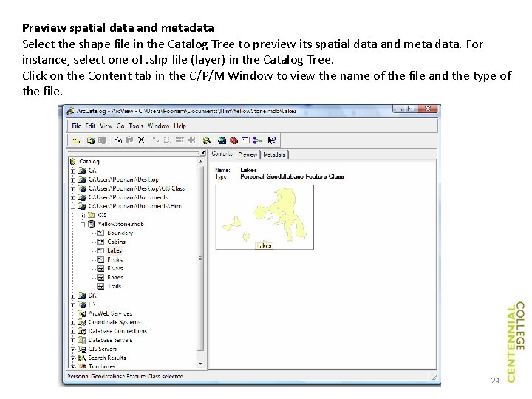Screen dimensions: 532x399
Task: Click the ArcWeb Services tree icon
Action: 82,313
